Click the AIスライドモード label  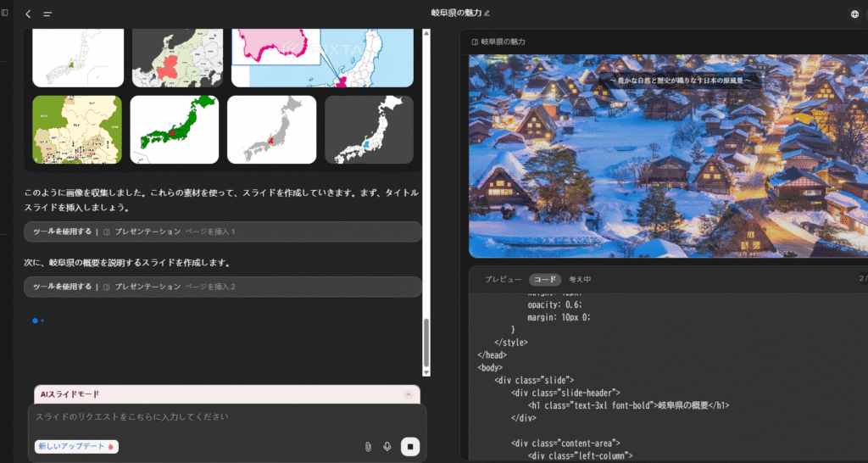(70, 394)
